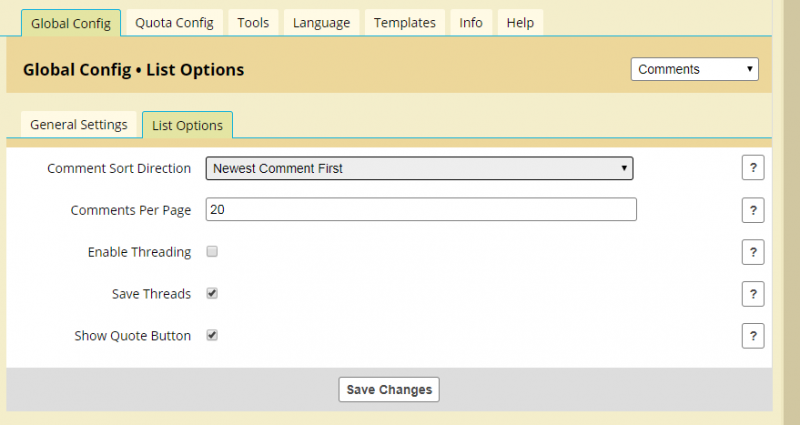Click the Save Changes button
This screenshot has width=800, height=425.
tap(389, 389)
